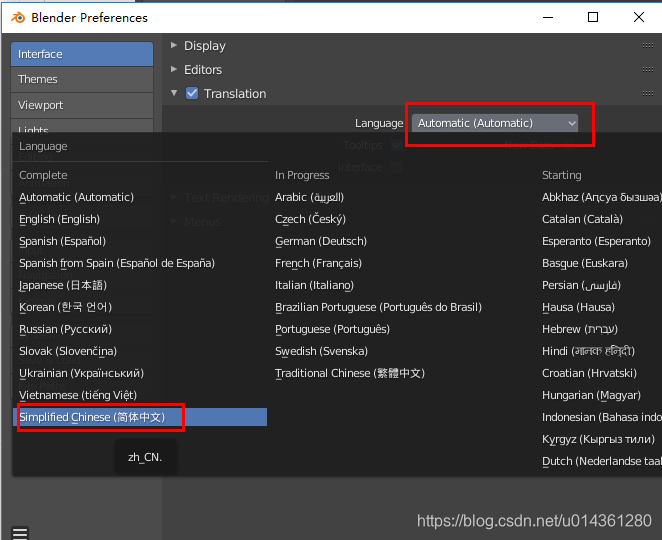Expand the Editors panel
The height and width of the screenshot is (540, 662).
click(174, 69)
